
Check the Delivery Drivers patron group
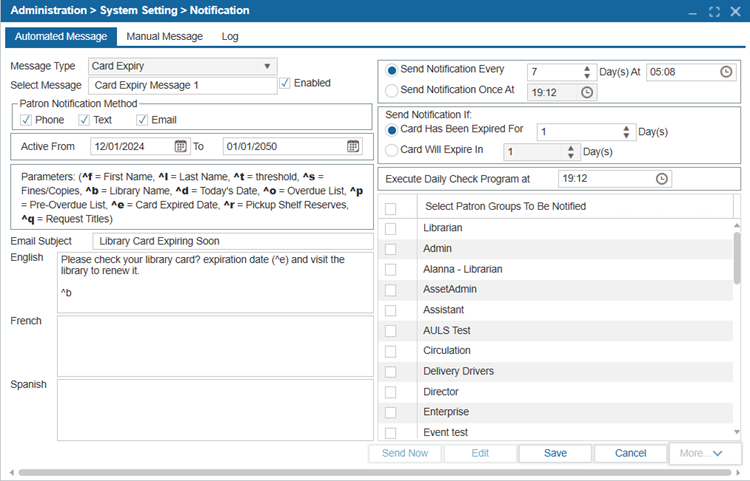391,372
